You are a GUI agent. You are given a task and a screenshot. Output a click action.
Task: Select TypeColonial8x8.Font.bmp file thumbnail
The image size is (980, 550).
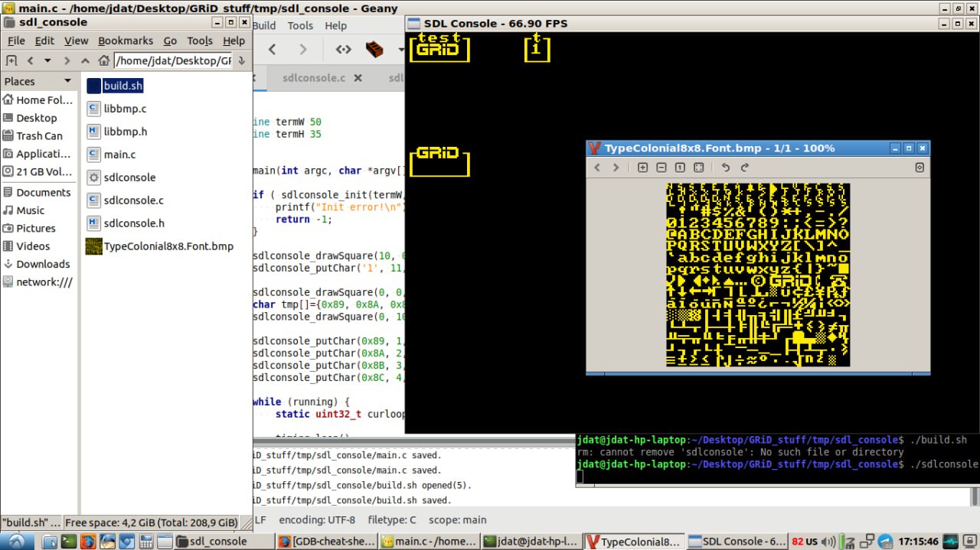[94, 246]
